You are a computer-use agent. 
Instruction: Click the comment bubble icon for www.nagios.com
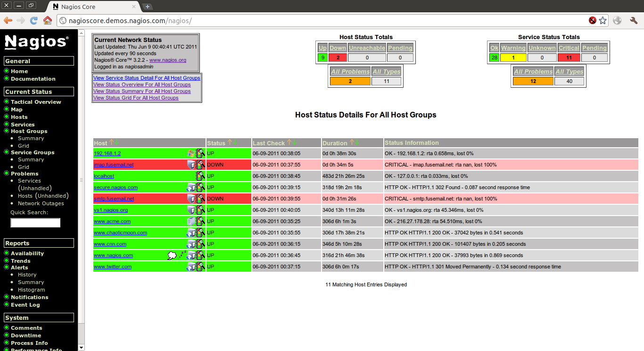point(172,255)
